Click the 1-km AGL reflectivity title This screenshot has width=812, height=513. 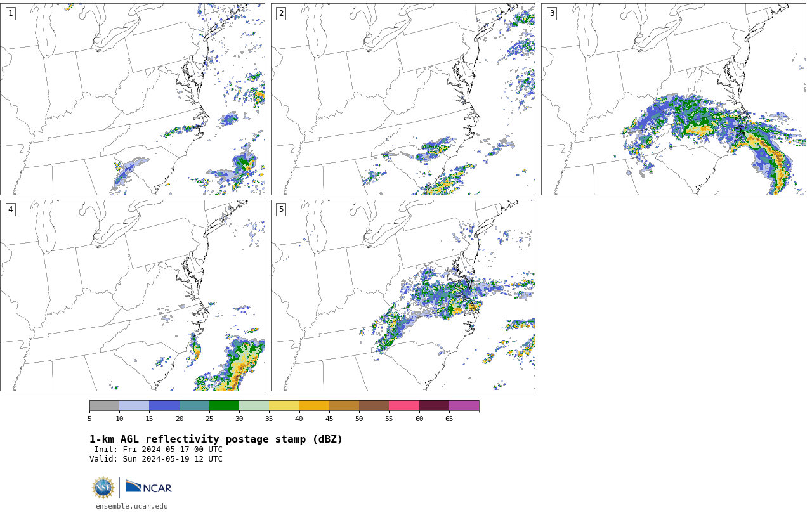click(216, 439)
